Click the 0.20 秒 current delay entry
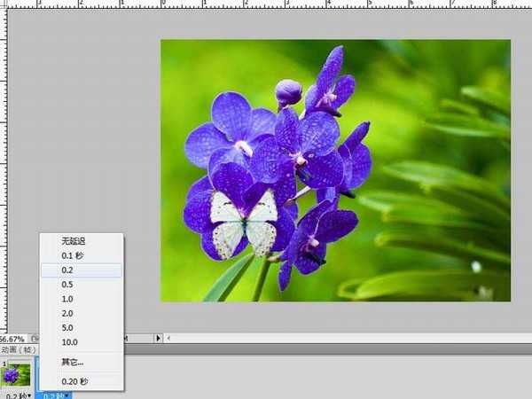 coord(74,380)
